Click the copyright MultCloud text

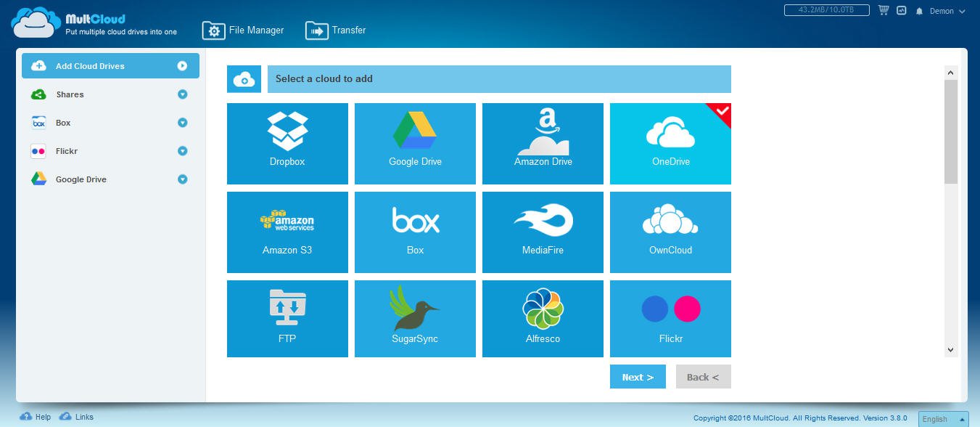[800, 418]
